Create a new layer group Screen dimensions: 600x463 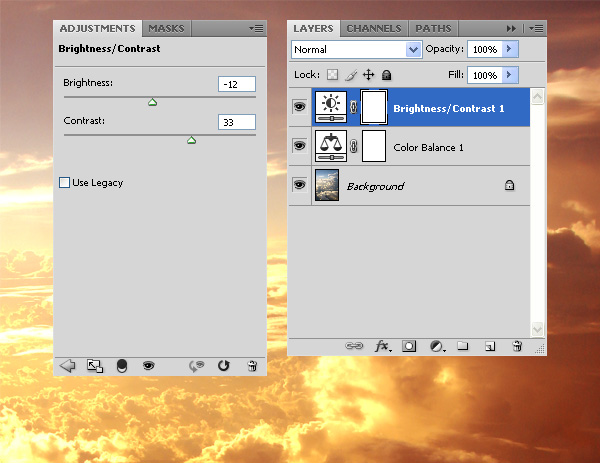pyautogui.click(x=463, y=346)
